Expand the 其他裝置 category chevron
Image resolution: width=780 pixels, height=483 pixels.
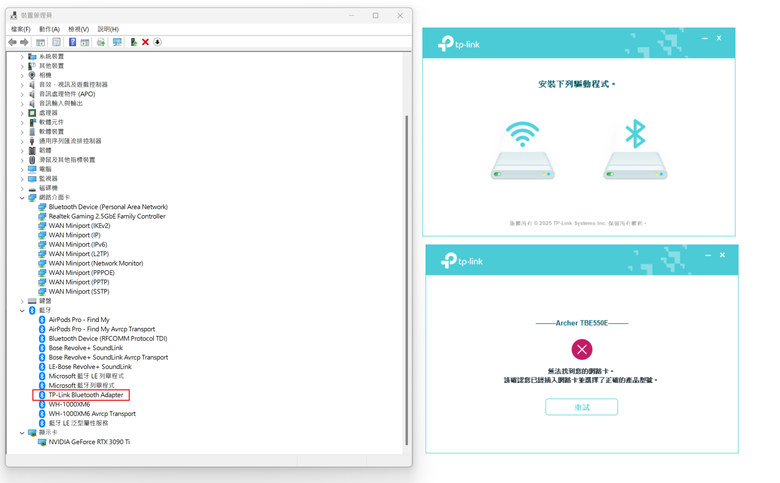pyautogui.click(x=22, y=66)
